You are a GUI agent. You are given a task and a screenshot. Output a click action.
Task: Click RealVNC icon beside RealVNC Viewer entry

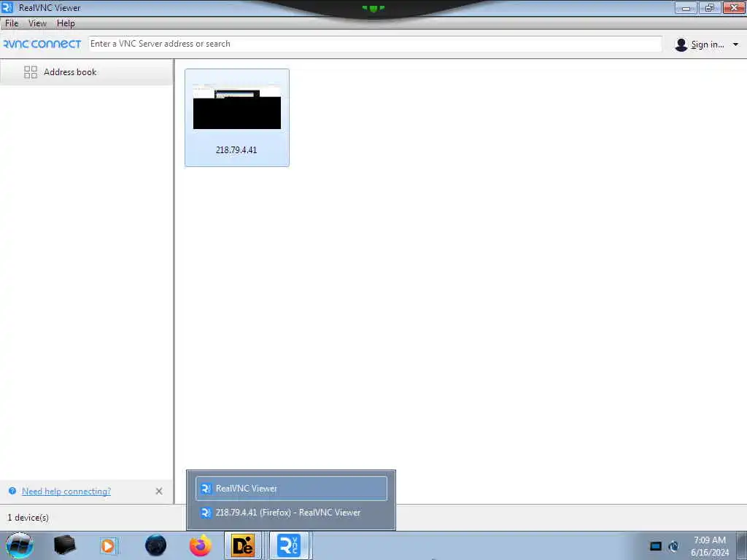[206, 488]
